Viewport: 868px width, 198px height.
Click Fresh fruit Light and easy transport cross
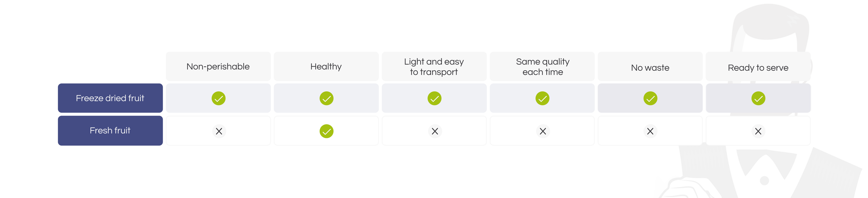[x=435, y=131]
